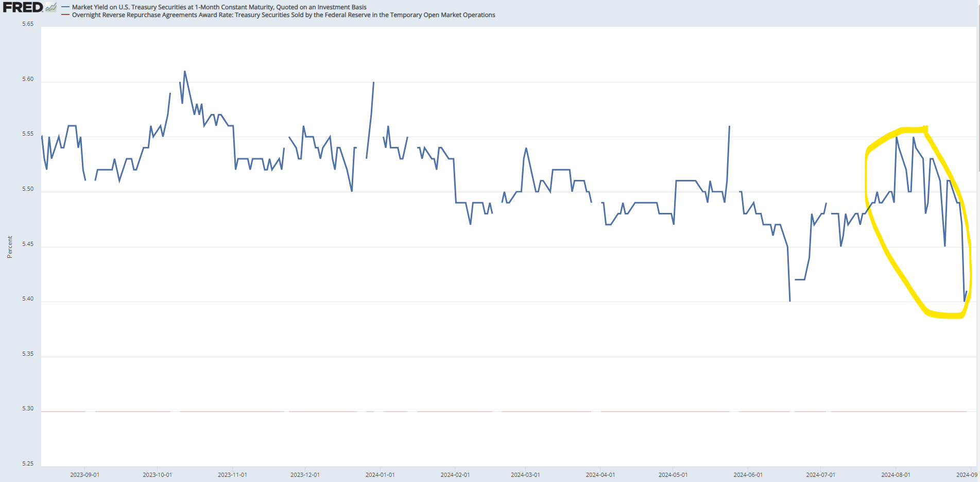Click the vertical scrollbar on the right edge
980x482 pixels.
click(x=978, y=103)
